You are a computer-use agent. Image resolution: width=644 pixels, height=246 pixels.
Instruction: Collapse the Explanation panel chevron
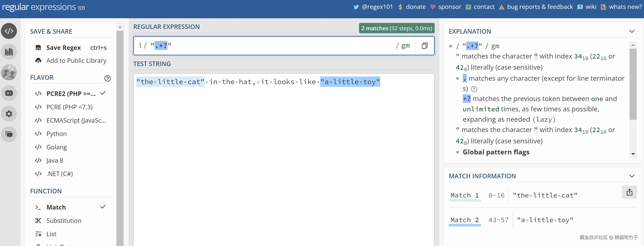(x=631, y=32)
